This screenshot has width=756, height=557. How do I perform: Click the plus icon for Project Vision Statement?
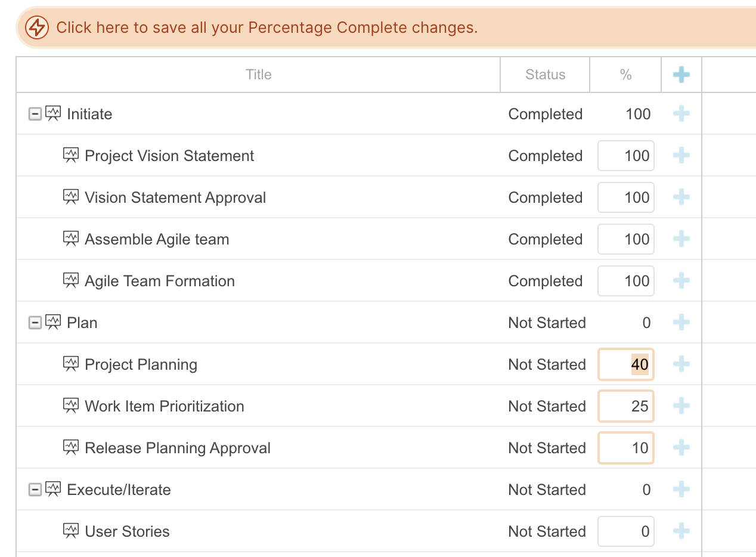point(681,156)
